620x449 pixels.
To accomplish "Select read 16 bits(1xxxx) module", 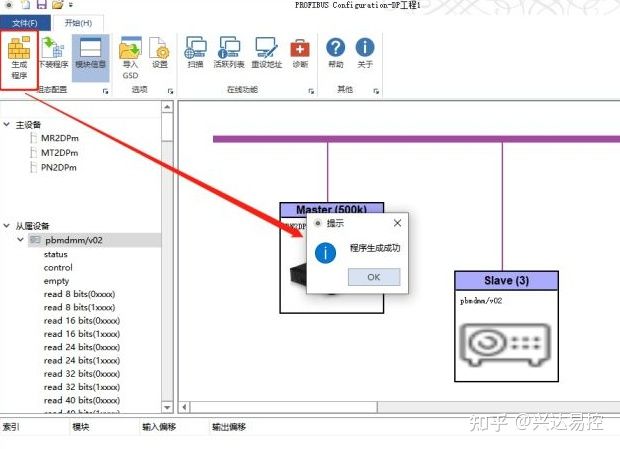I will (82, 334).
